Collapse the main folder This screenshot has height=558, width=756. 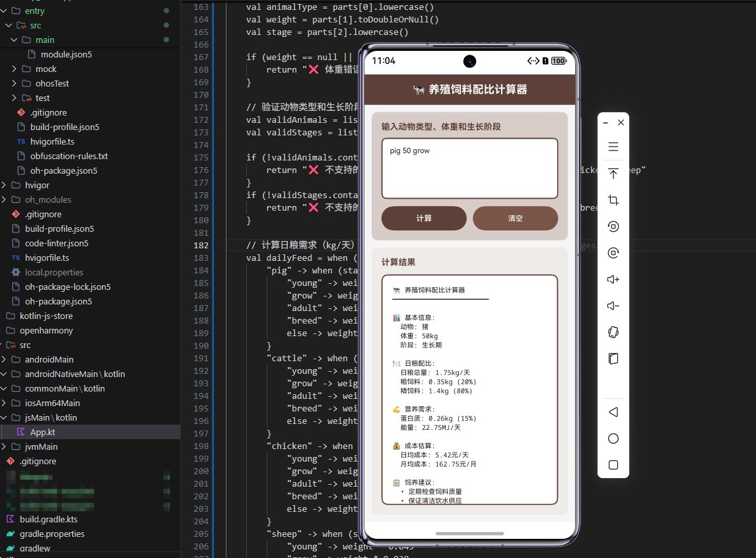(13, 40)
